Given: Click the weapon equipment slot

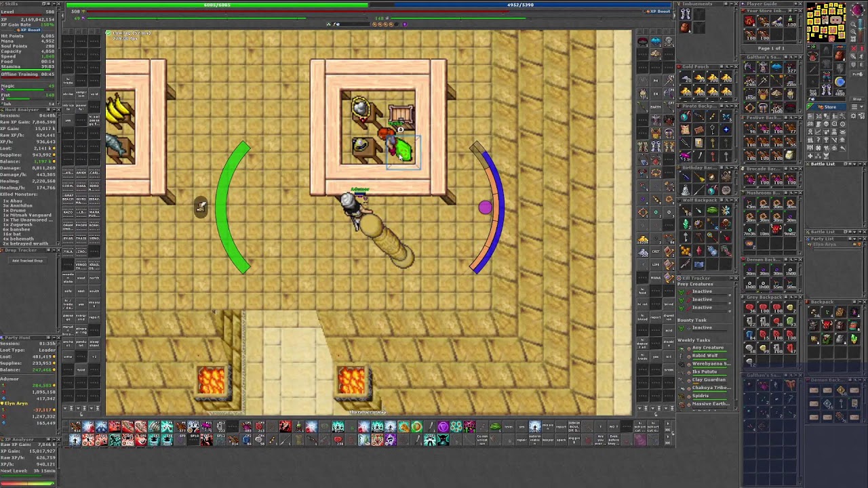Looking at the screenshot, I should coord(813,68).
